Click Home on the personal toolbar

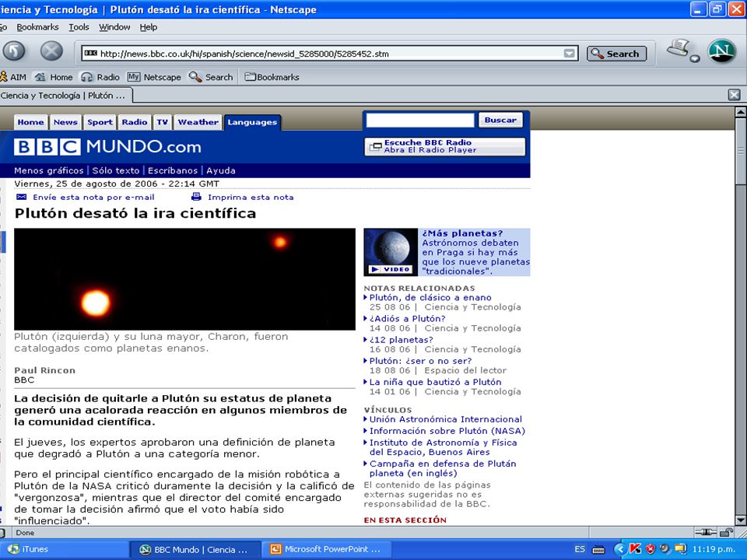[x=54, y=77]
